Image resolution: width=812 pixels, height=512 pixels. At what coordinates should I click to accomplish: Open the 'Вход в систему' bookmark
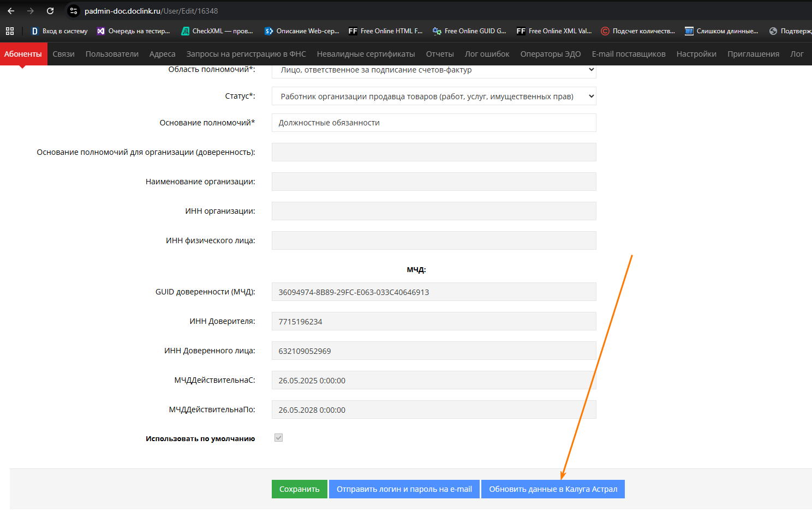[x=59, y=31]
